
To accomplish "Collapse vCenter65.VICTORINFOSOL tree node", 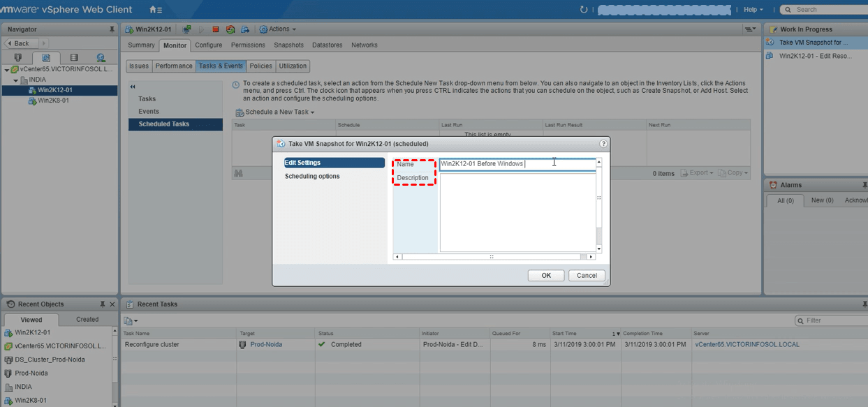I will coord(6,70).
